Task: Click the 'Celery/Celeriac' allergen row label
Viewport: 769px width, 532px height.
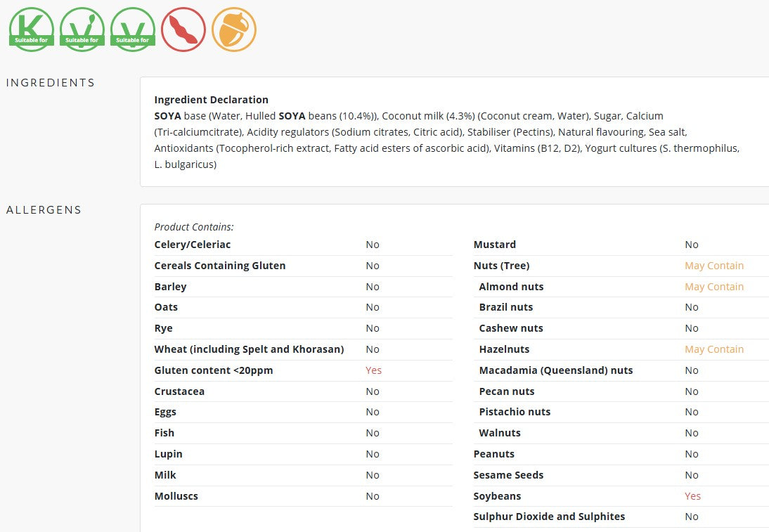Action: coord(193,244)
